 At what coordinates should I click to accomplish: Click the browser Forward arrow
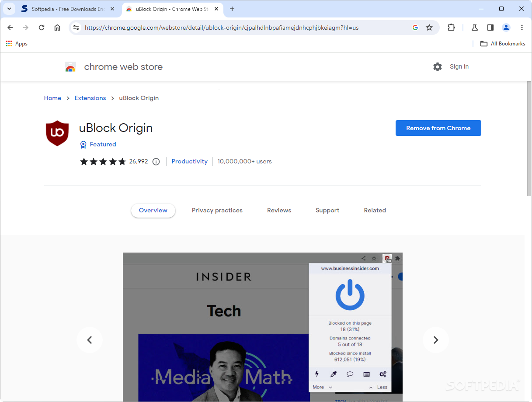[x=26, y=28]
